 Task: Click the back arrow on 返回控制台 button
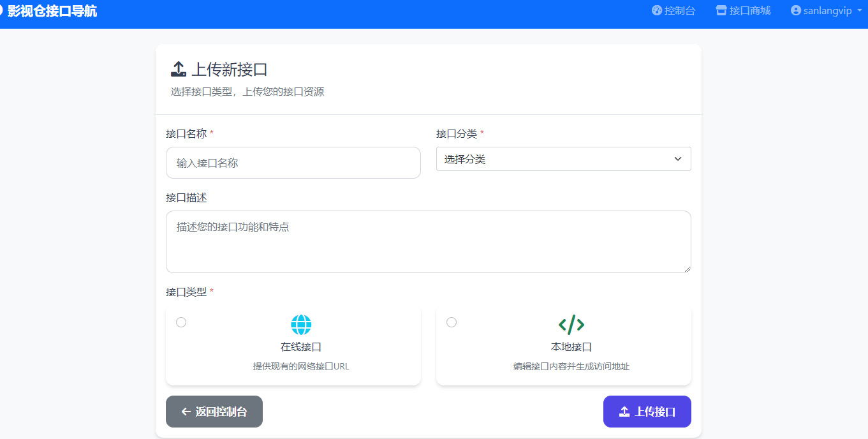coord(185,412)
